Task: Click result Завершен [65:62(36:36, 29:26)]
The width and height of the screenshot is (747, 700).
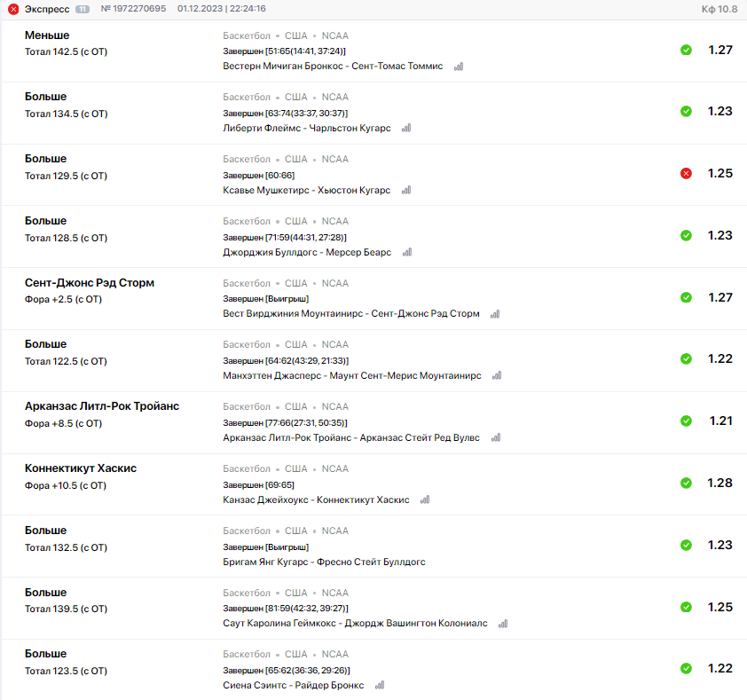Action: pyautogui.click(x=287, y=670)
